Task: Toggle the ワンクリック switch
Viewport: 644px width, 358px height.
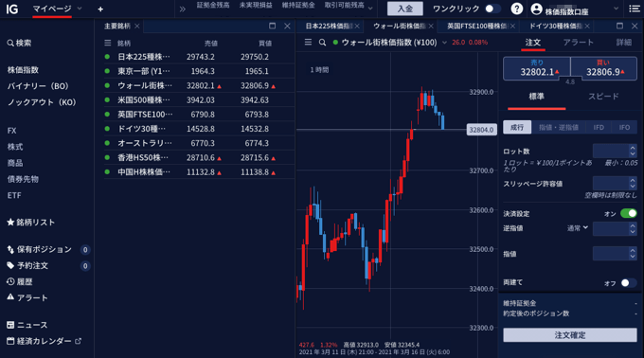Action: 492,9
